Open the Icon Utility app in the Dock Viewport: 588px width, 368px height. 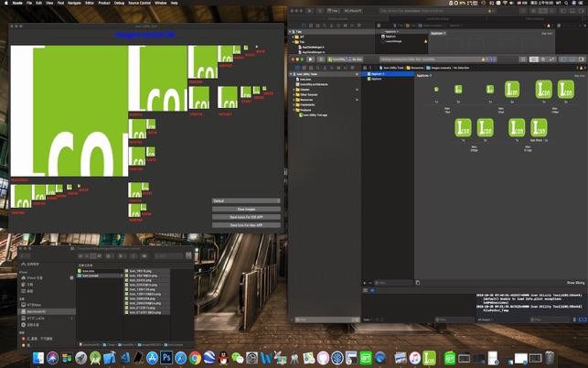(429, 358)
